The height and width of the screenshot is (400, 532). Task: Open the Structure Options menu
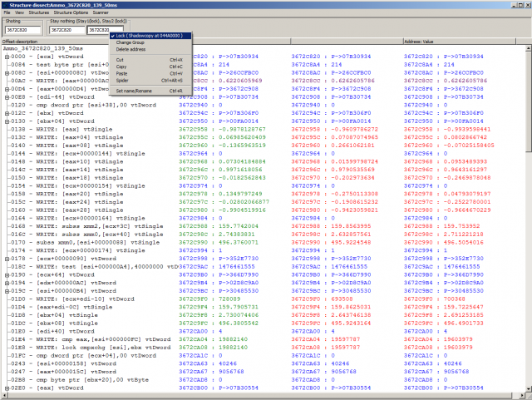pyautogui.click(x=71, y=13)
